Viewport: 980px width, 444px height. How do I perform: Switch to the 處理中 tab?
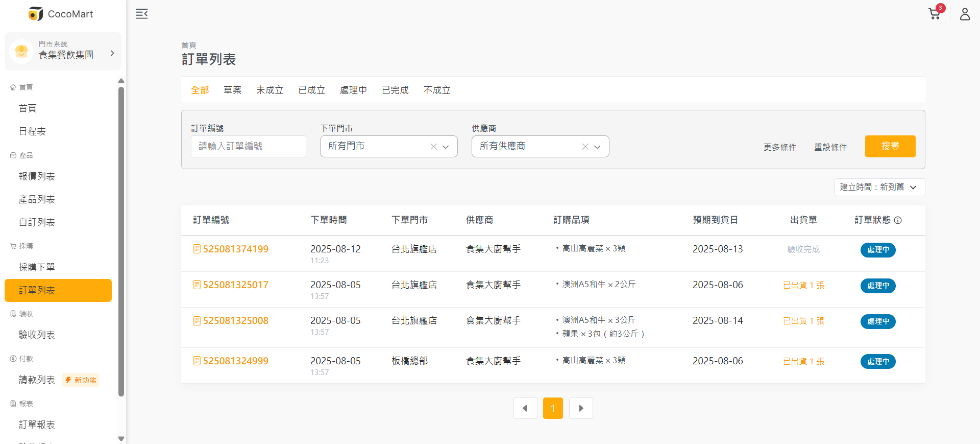[354, 90]
